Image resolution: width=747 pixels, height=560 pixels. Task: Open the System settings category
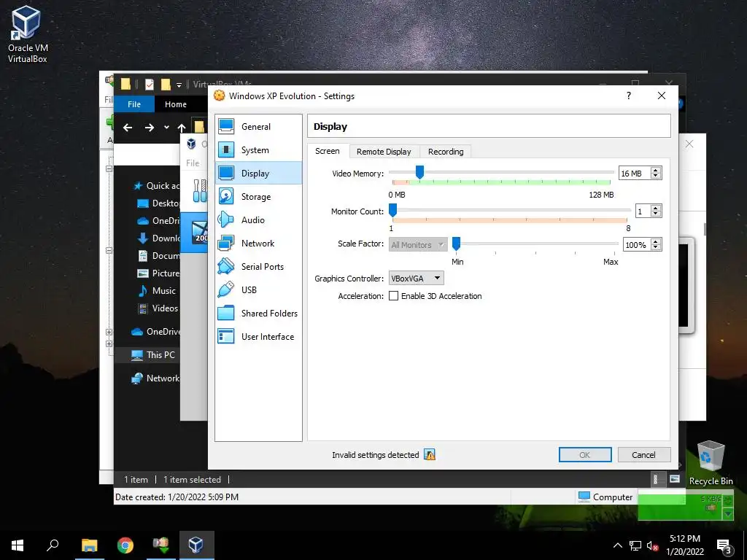(x=258, y=150)
